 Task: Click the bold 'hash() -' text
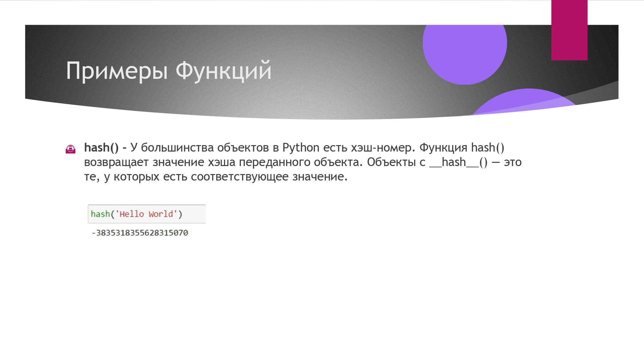(105, 148)
